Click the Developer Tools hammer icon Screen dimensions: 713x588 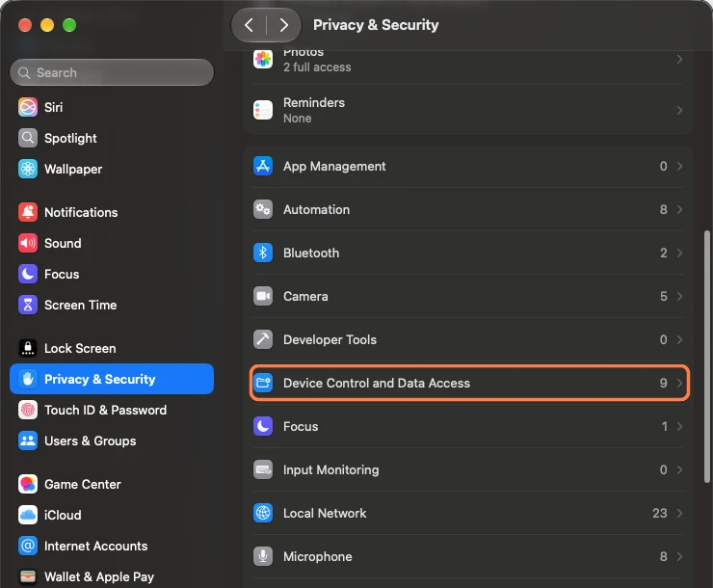click(x=263, y=339)
